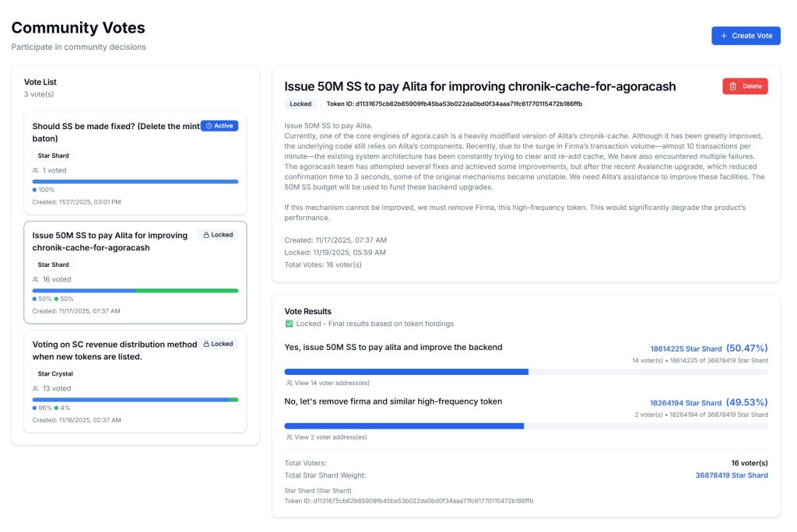Image resolution: width=797 pixels, height=532 pixels.
Task: Click the green checkmark by Locked results
Action: pyautogui.click(x=289, y=324)
